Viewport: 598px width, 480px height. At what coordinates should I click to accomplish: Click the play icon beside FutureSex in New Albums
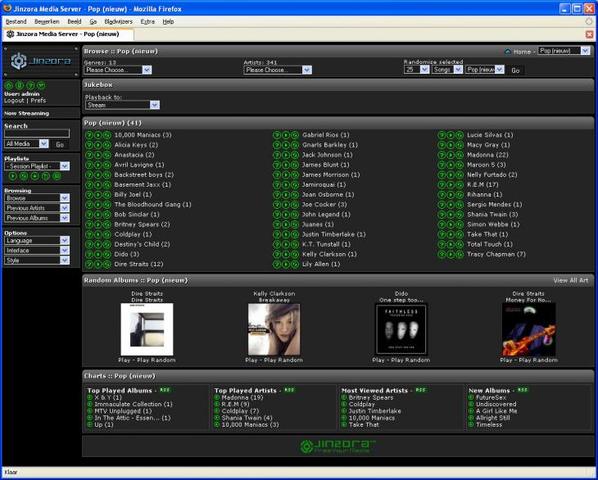471,397
